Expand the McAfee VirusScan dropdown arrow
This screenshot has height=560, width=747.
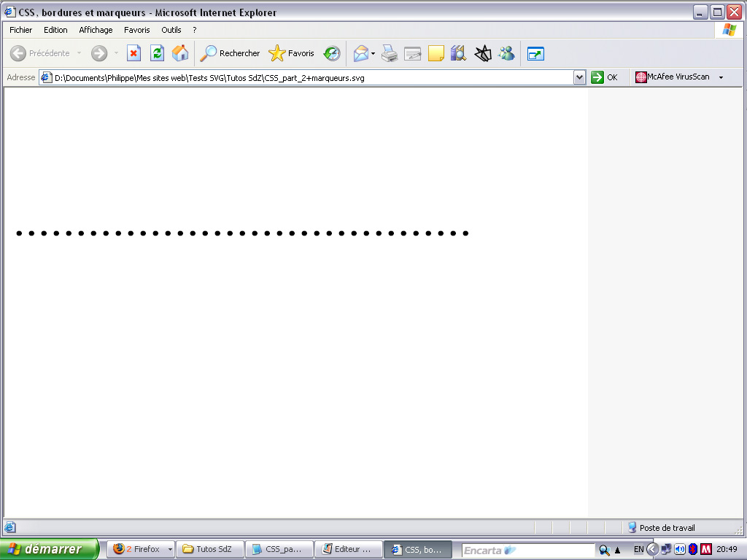click(x=721, y=77)
